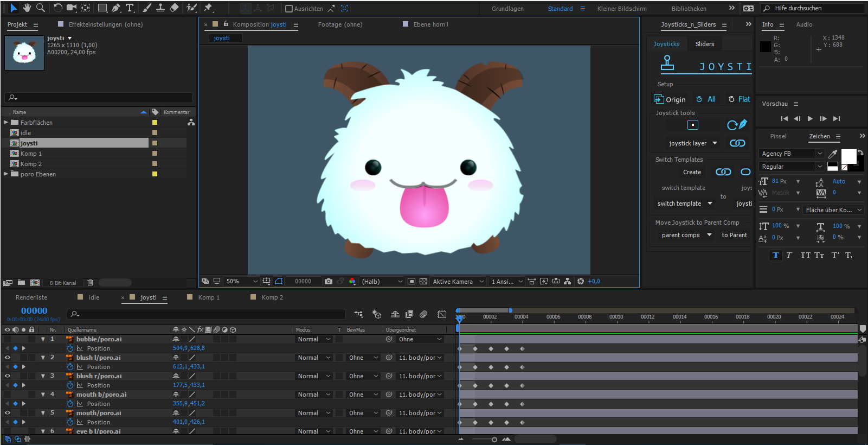Screen dimensions: 868x445
Task: Select the Grundlagen workspace
Action: point(507,9)
